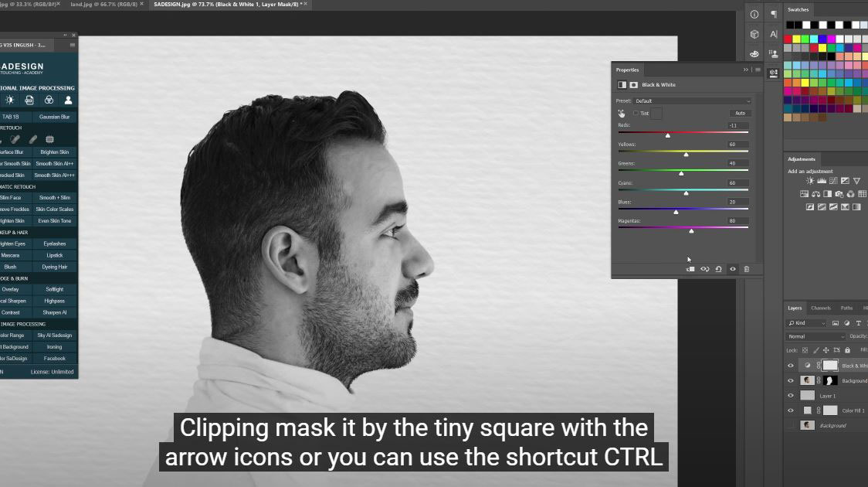
Task: Click the Auto button in Properties
Action: 740,113
